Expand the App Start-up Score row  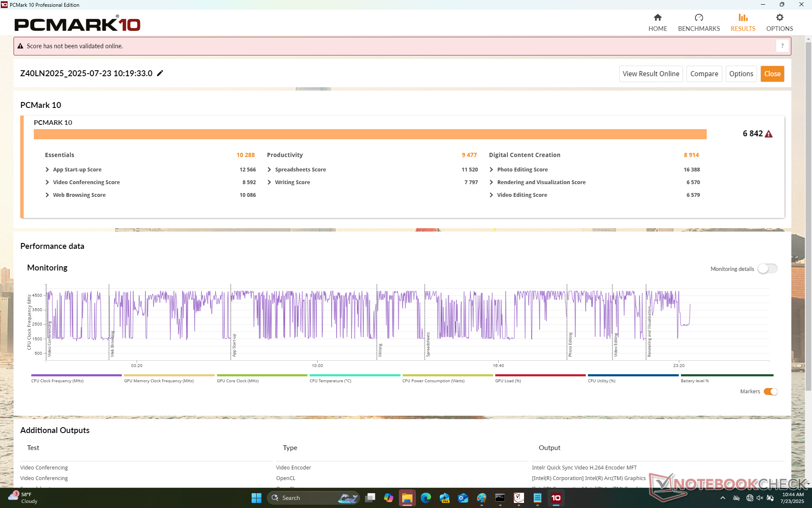[47, 170]
